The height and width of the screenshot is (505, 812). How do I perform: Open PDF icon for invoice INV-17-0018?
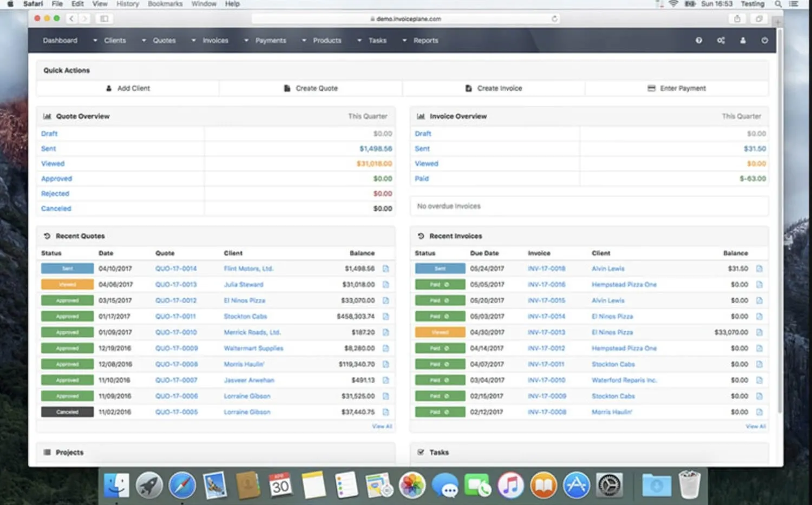[x=759, y=268]
